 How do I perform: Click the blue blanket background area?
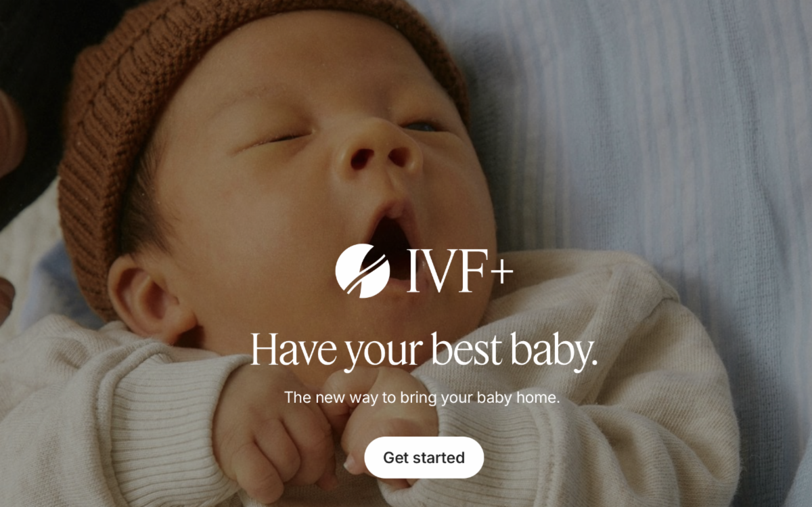[643, 135]
